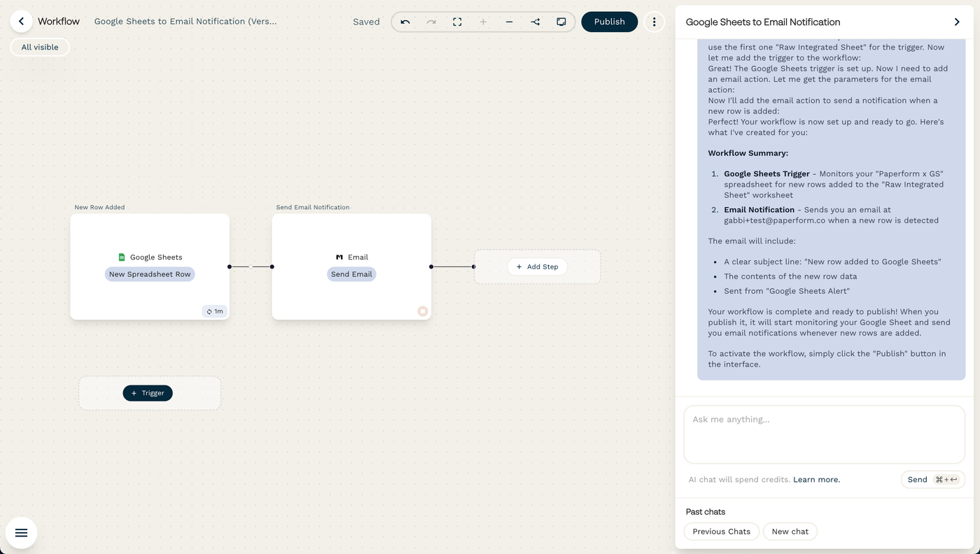The height and width of the screenshot is (554, 980).
Task: Click the Workflow Summary heading in chat
Action: pyautogui.click(x=748, y=153)
